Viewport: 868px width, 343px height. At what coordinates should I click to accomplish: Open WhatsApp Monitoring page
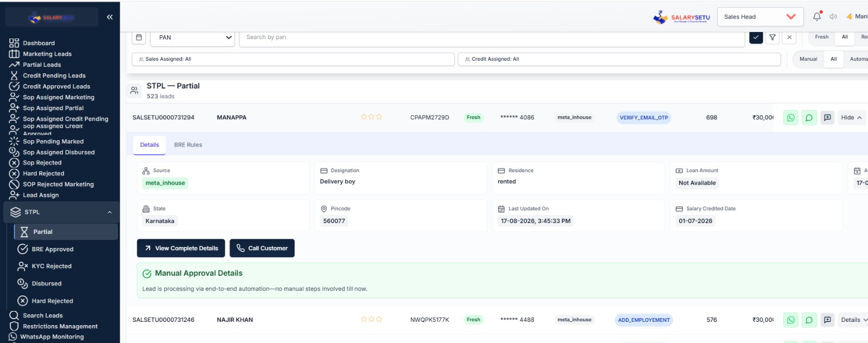pos(53,336)
